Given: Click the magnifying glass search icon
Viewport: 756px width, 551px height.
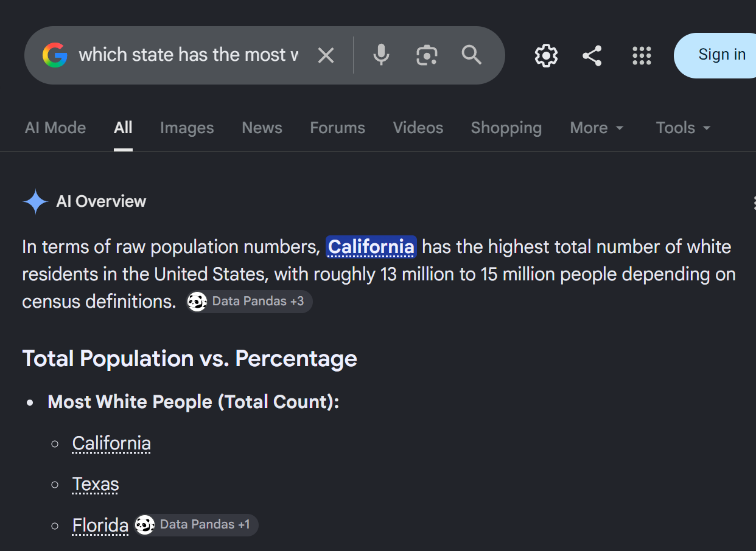Looking at the screenshot, I should click(472, 55).
